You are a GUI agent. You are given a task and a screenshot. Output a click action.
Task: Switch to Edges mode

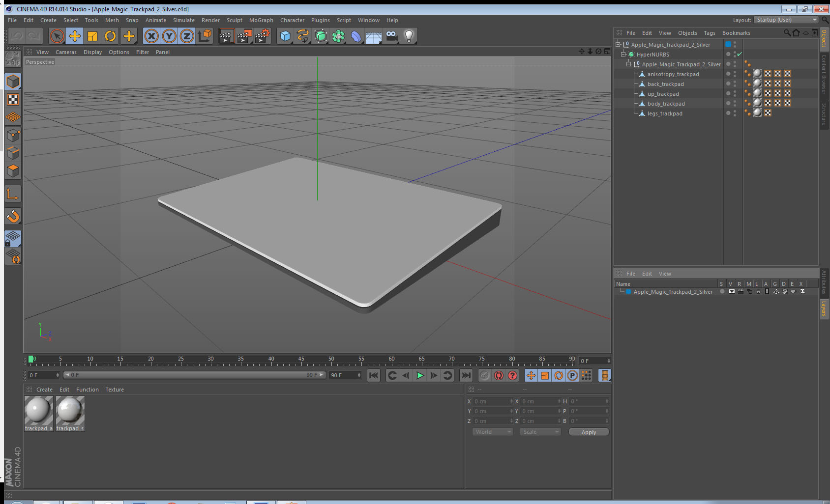coord(13,153)
